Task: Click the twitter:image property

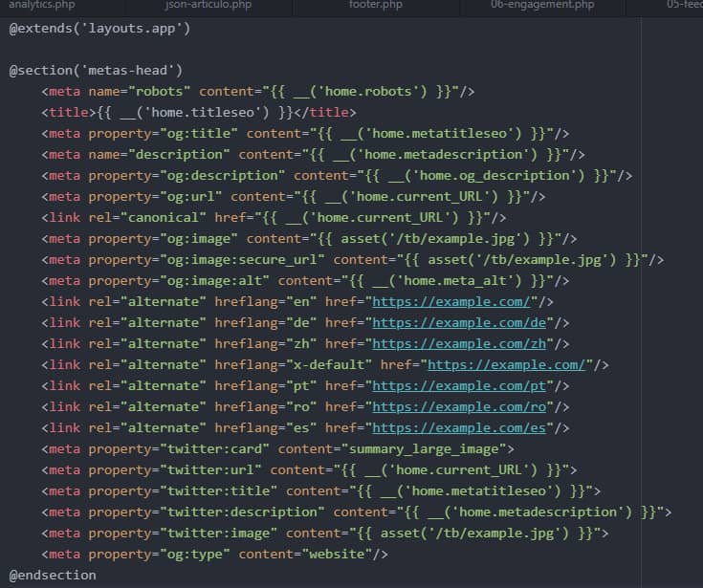Action: (183, 534)
